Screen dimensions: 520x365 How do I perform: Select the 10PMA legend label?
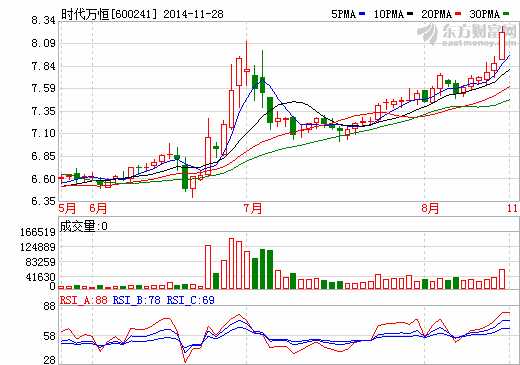point(389,14)
